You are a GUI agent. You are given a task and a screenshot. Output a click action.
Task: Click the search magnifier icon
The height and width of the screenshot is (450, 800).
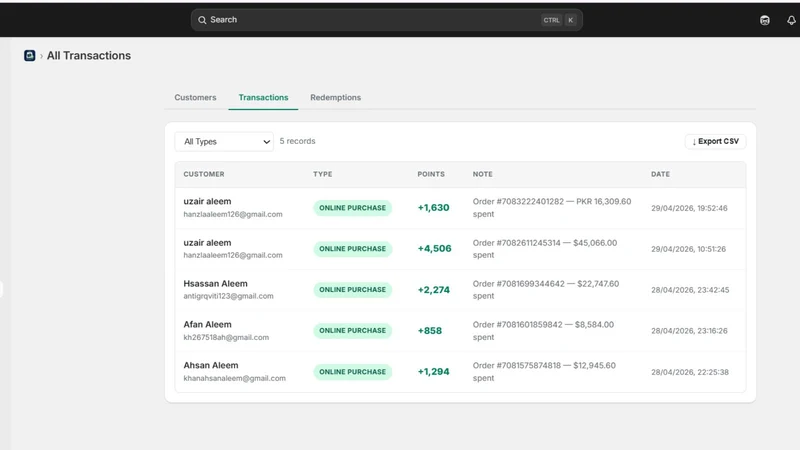[x=202, y=20]
